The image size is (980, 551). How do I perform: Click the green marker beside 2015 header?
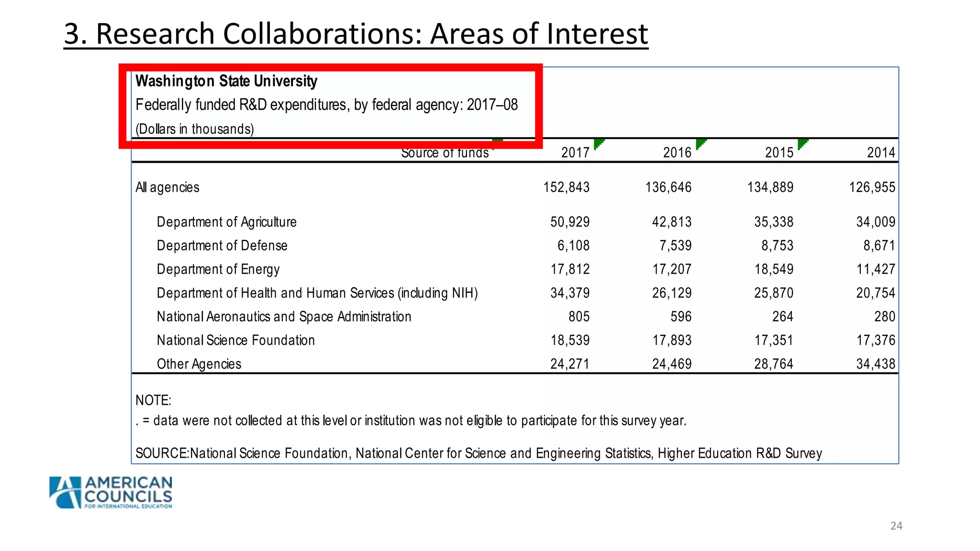[802, 144]
